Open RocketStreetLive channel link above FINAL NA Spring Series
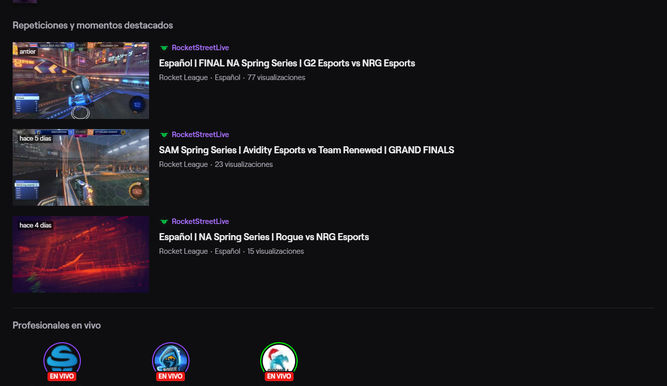Image resolution: width=667 pixels, height=386 pixels. (x=200, y=48)
